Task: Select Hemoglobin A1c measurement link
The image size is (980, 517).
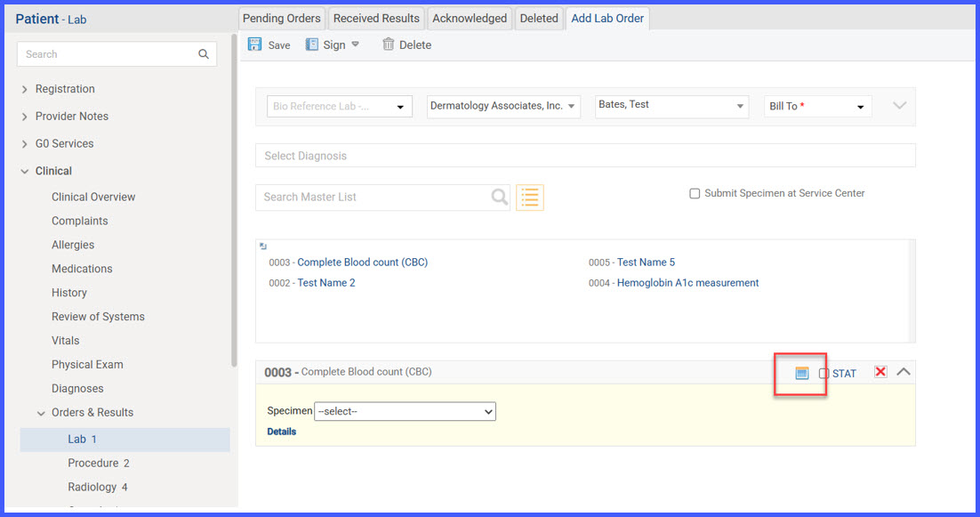Action: [x=687, y=283]
